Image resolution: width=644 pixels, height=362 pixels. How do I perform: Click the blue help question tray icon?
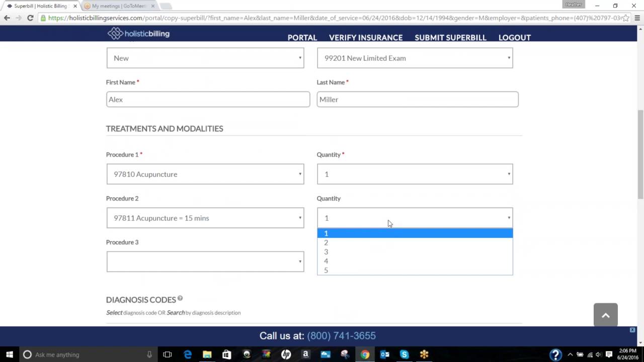(x=555, y=354)
